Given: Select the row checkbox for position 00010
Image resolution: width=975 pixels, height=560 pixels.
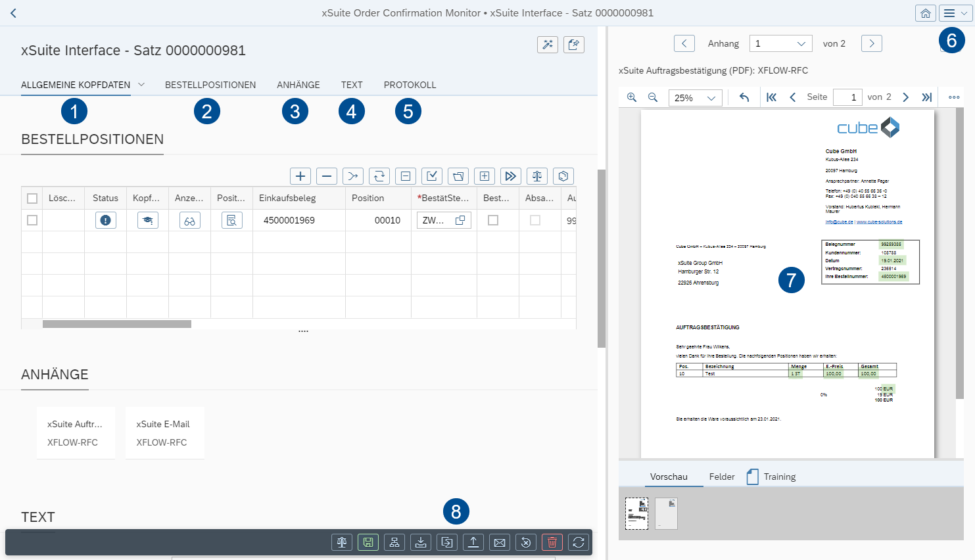Looking at the screenshot, I should click(32, 220).
